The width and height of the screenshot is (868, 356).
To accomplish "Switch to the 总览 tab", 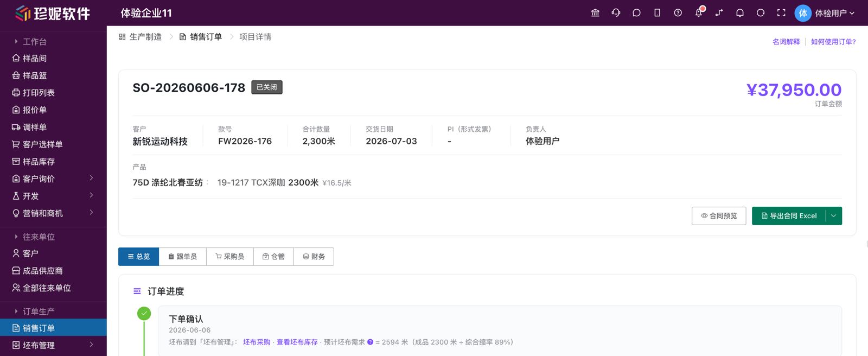I will click(x=139, y=257).
